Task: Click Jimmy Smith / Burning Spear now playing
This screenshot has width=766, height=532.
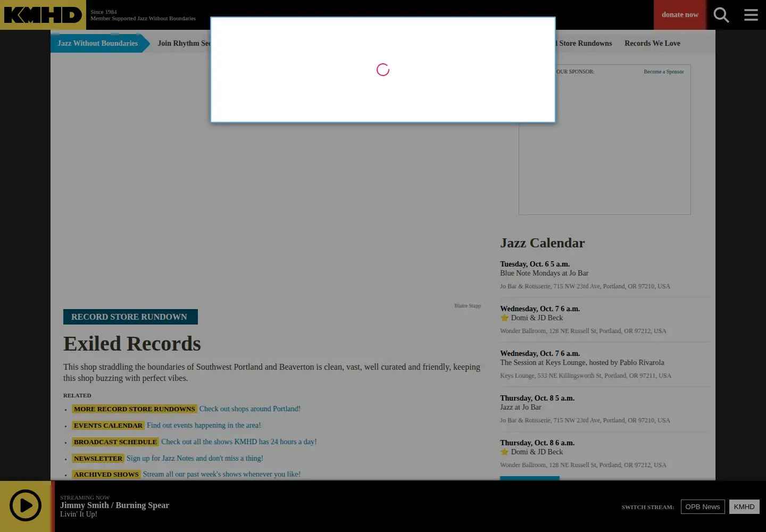Action: click(x=114, y=505)
